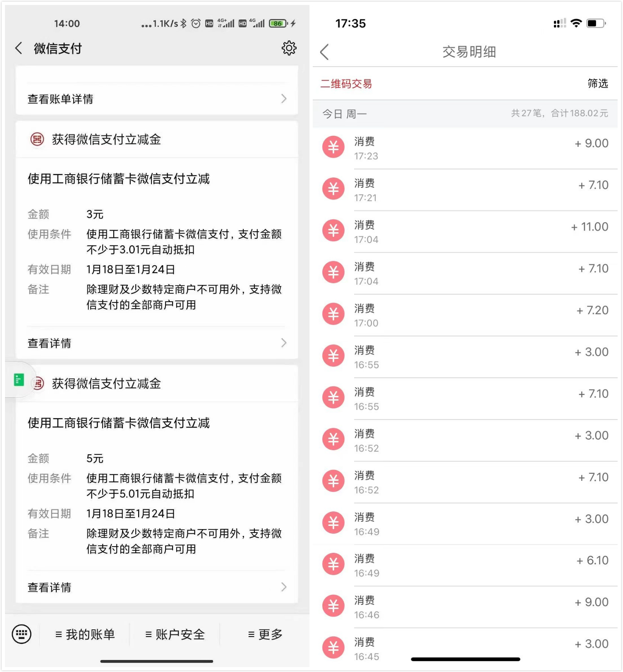Tap yuan icon of 16:45 消费 entry

333,648
